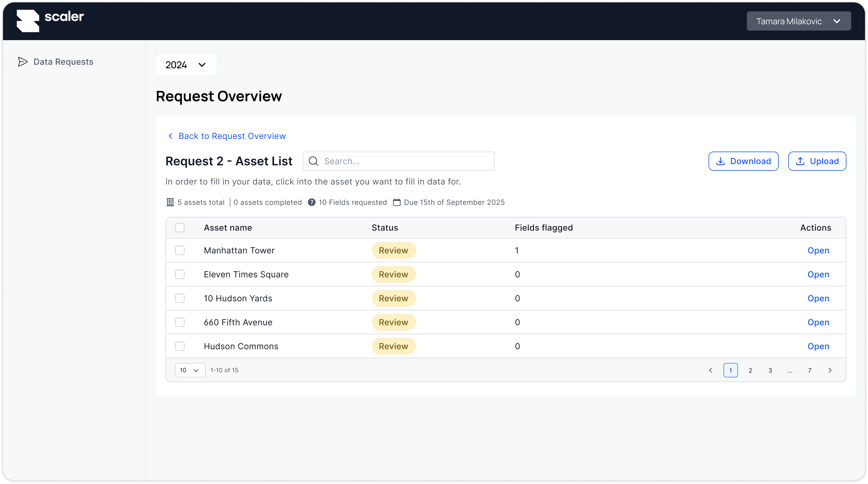Click the magnifier icon in search box
This screenshot has width=868, height=484.
point(314,161)
